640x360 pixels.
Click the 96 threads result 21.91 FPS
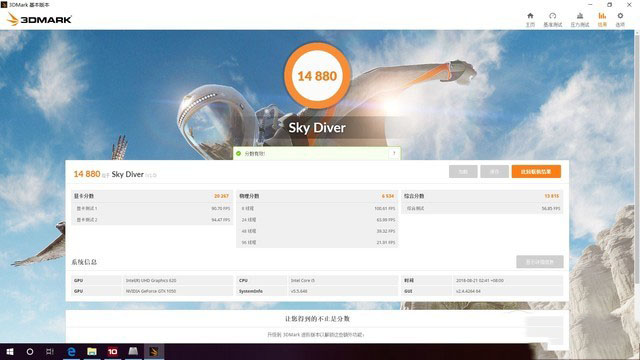click(386, 242)
